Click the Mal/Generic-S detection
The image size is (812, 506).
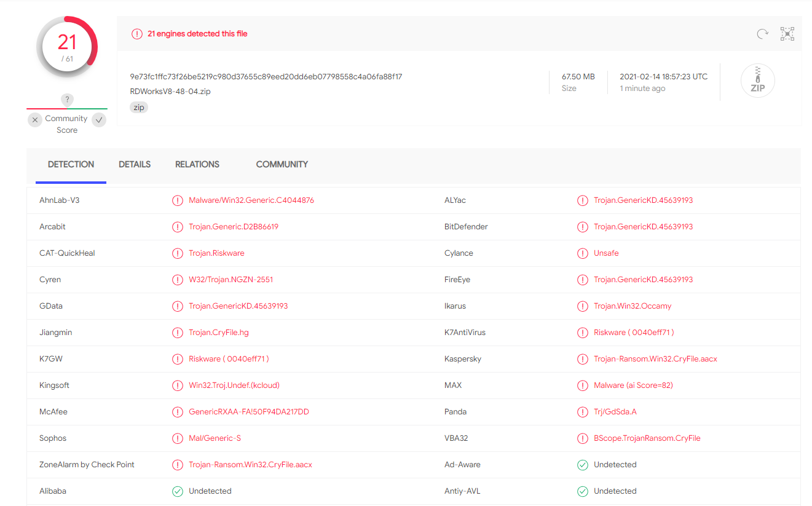tap(215, 438)
